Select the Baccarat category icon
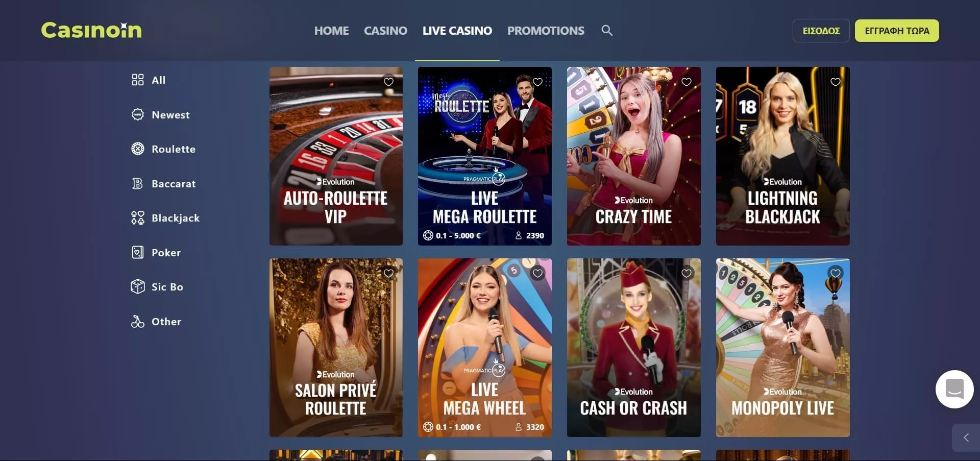980x461 pixels. coord(138,183)
